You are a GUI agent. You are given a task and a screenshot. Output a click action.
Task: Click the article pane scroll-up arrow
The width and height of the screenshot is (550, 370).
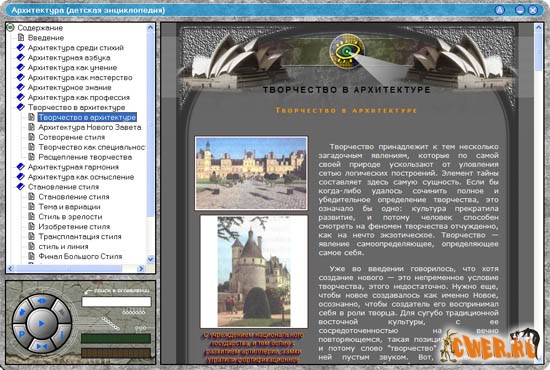(539, 27)
